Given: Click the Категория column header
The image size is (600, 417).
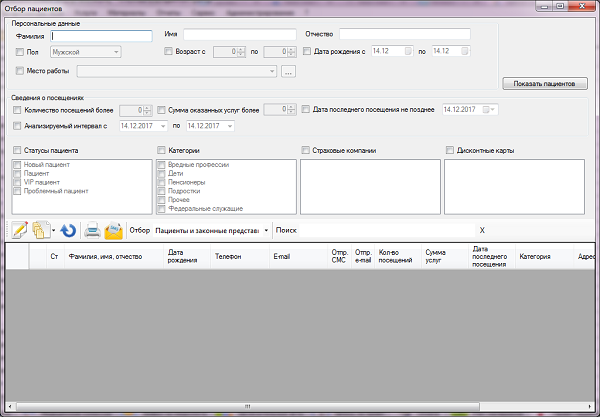Looking at the screenshot, I should pyautogui.click(x=544, y=256).
